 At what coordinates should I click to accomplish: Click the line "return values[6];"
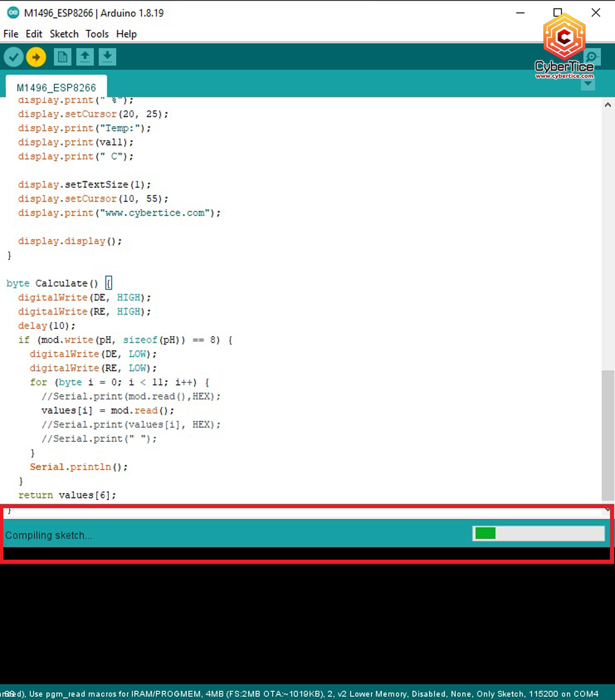pyautogui.click(x=67, y=495)
